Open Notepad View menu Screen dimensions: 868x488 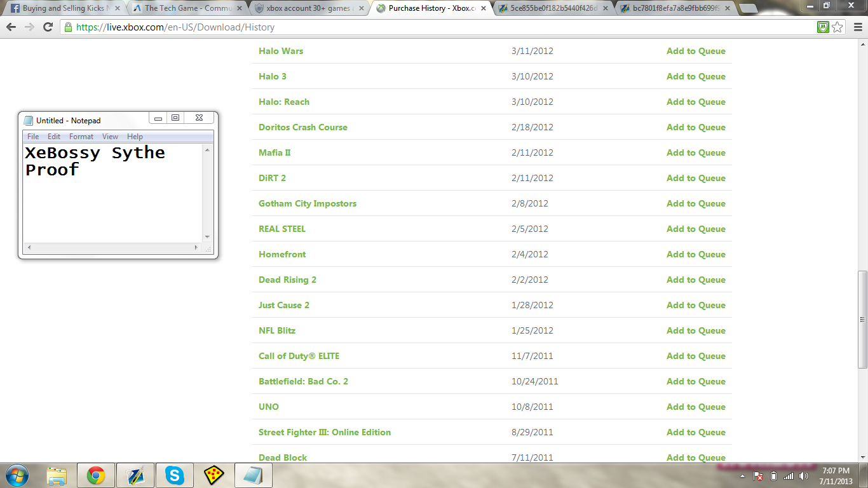[x=111, y=137]
